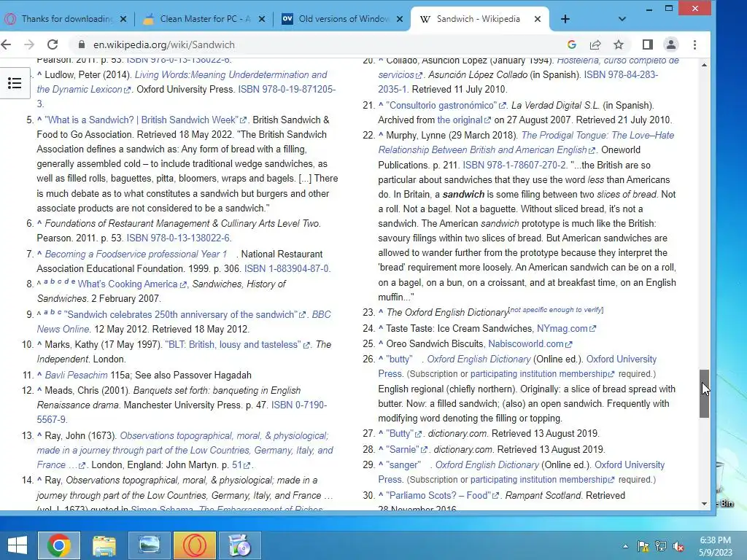The width and height of the screenshot is (747, 560).
Task: Open the Chrome three-dot menu
Action: (x=694, y=44)
